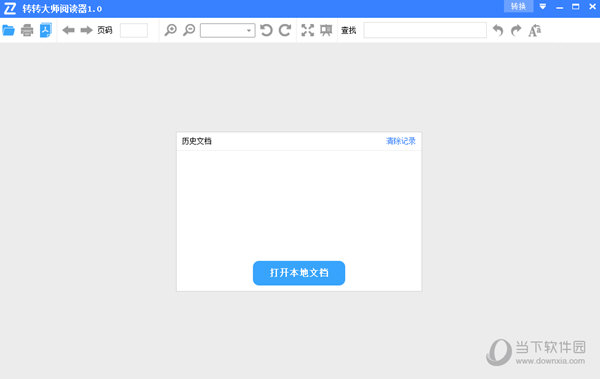Rotate page clockwise
The image size is (600, 379).
point(285,30)
